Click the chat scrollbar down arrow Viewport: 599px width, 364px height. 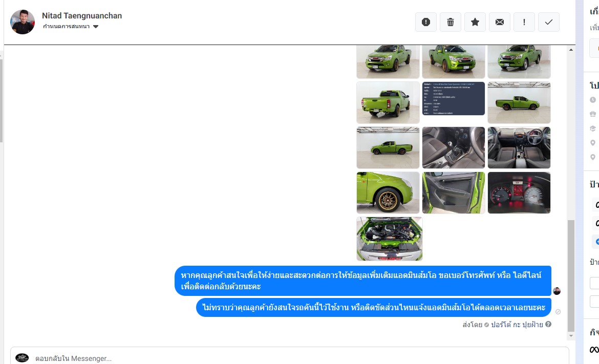(571, 336)
